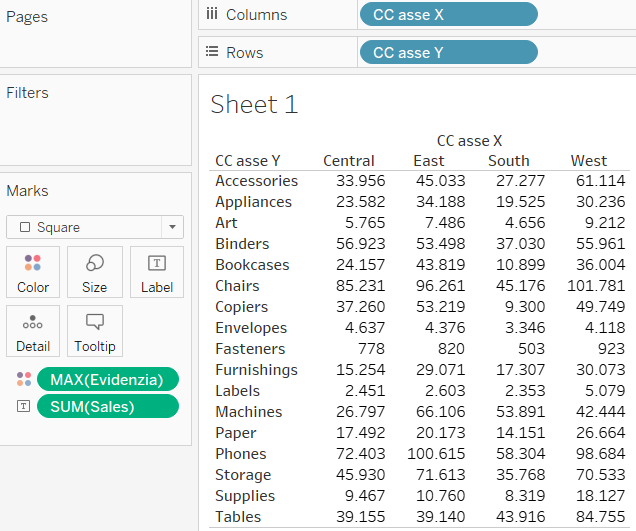Click the SUM(Sales) pill
This screenshot has width=636, height=531.
(x=107, y=406)
